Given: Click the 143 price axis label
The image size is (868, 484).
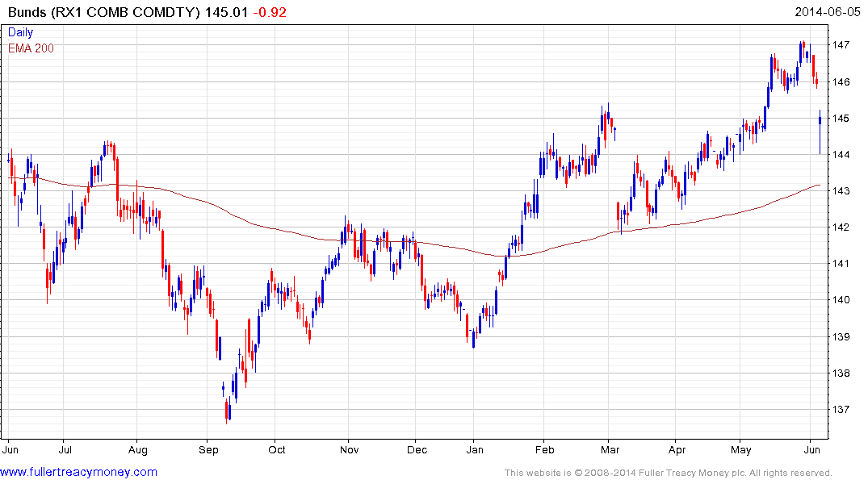Looking at the screenshot, I should coord(841,191).
